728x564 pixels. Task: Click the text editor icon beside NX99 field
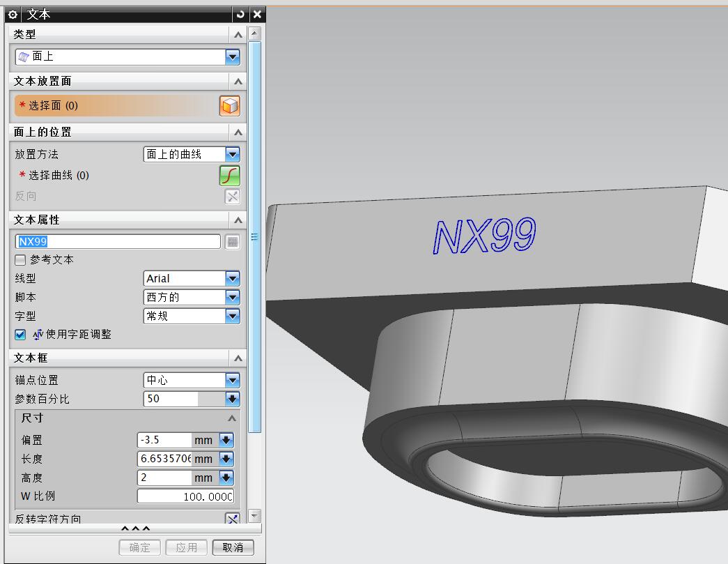(x=232, y=241)
